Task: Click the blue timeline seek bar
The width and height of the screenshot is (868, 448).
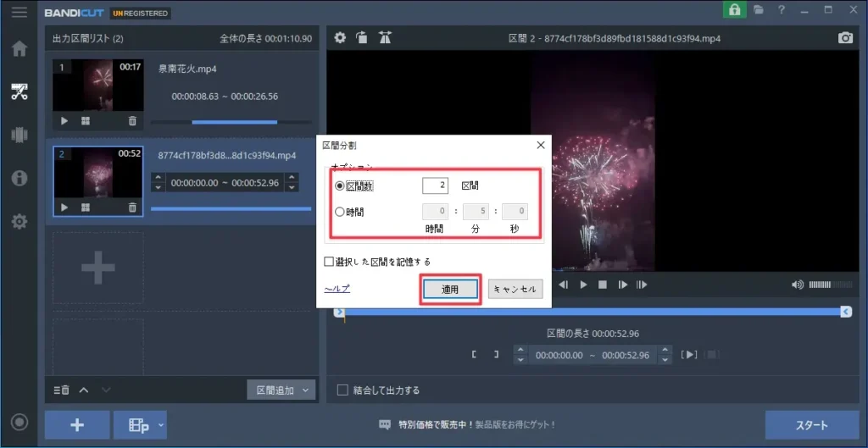Action: point(593,312)
